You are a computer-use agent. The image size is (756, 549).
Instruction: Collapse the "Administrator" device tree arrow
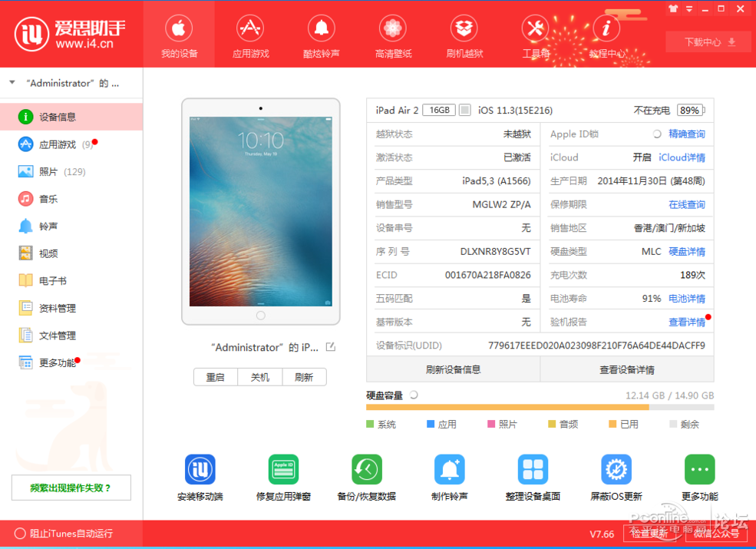point(12,83)
